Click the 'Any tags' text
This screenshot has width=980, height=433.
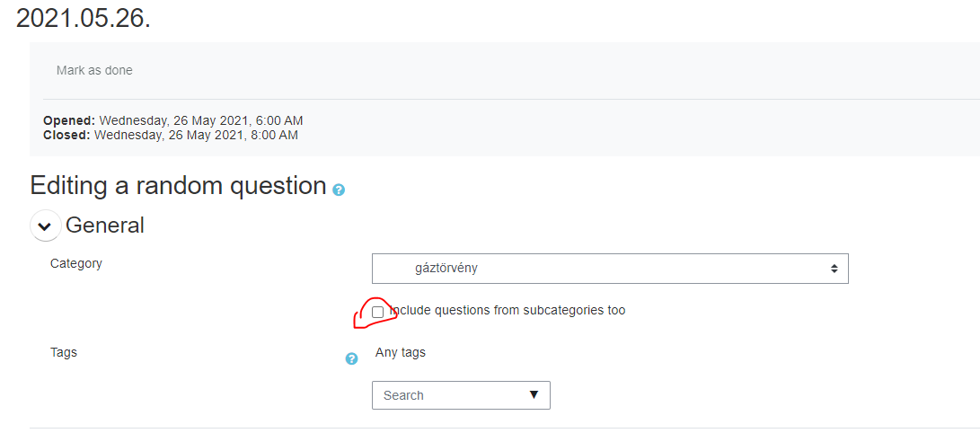tap(401, 352)
